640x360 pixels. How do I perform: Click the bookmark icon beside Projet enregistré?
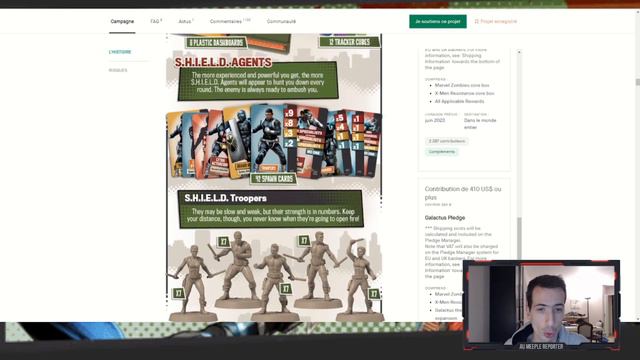coord(476,21)
